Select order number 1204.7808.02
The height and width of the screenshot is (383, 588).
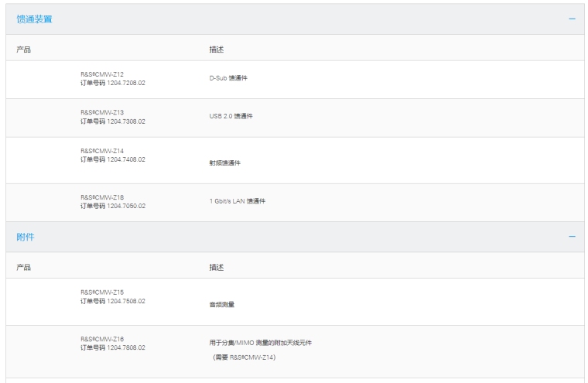pyautogui.click(x=126, y=347)
